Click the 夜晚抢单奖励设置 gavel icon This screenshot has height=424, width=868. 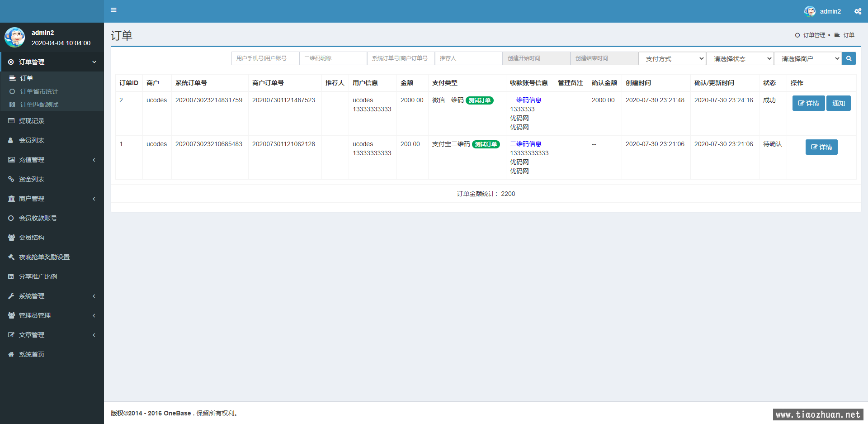11,257
